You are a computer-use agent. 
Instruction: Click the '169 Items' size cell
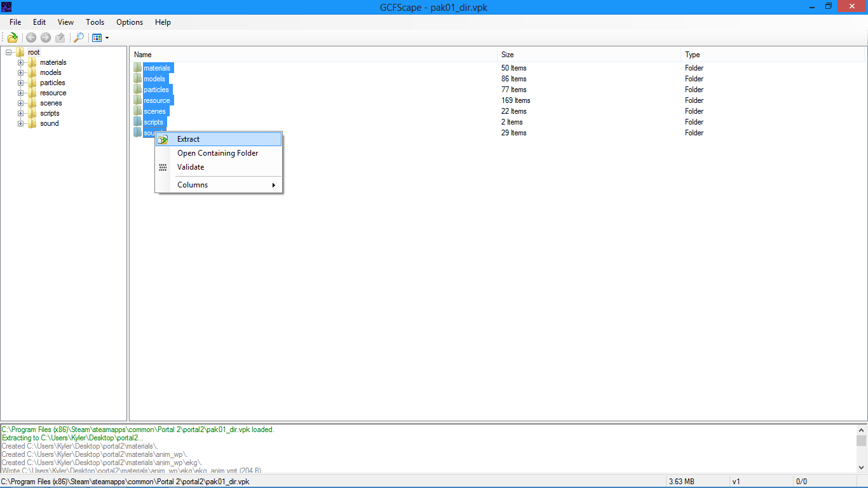coord(516,100)
